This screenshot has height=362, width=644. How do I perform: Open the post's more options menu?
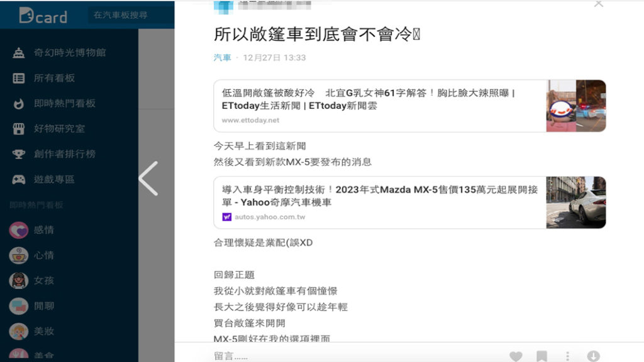coord(567,356)
